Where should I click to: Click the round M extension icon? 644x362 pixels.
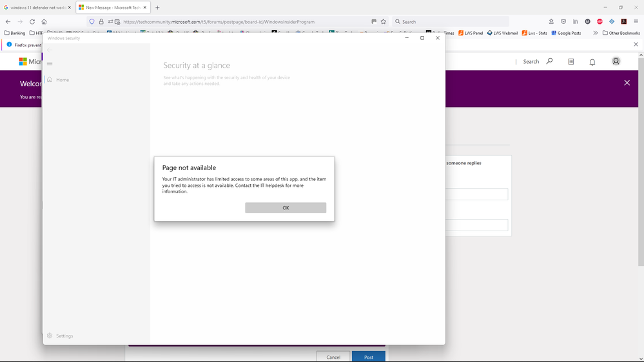(588, 22)
